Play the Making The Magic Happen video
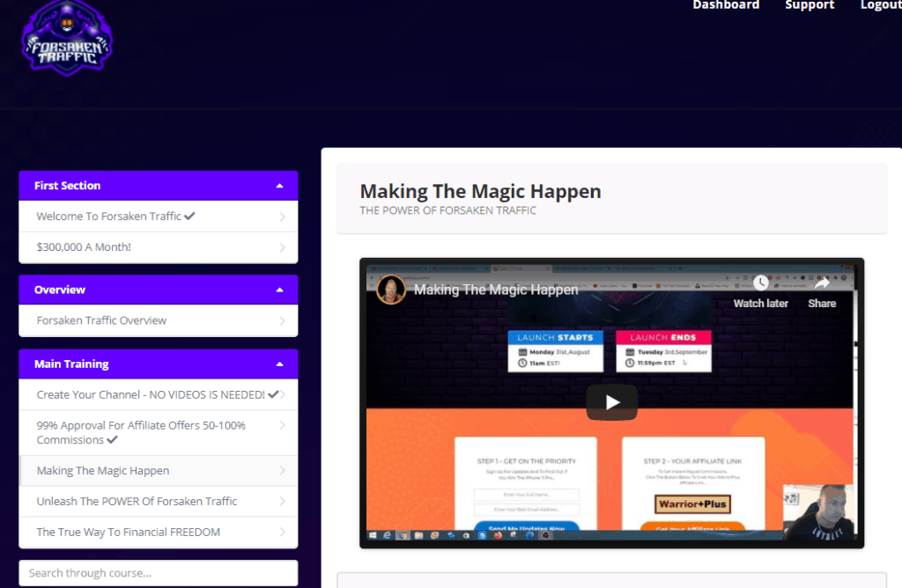The image size is (902, 588). coord(611,402)
